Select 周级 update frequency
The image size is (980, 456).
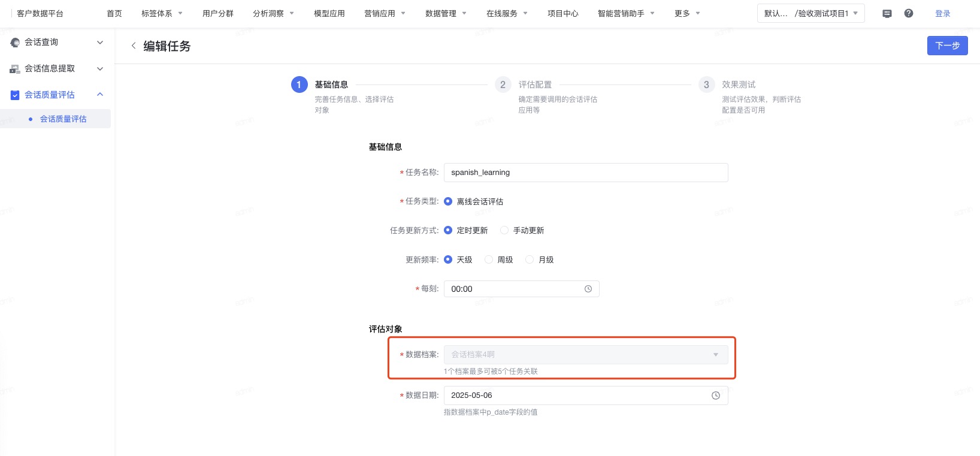point(489,259)
